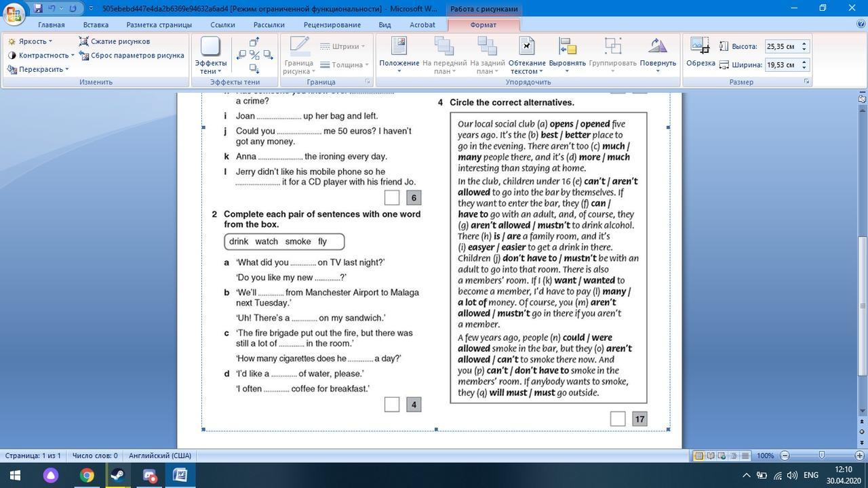Open Граница рисунка picture border dropdown
The height and width of the screenshot is (488, 868).
pos(299,56)
